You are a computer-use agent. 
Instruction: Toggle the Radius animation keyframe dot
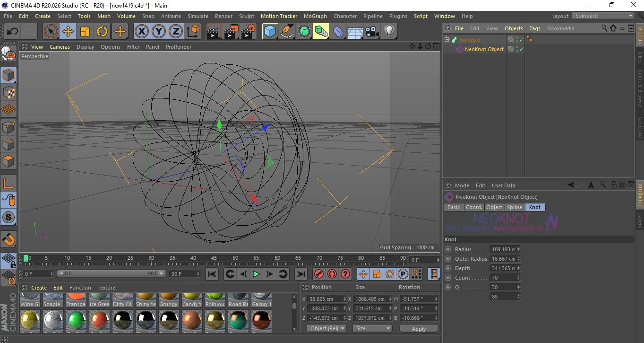[x=448, y=249]
